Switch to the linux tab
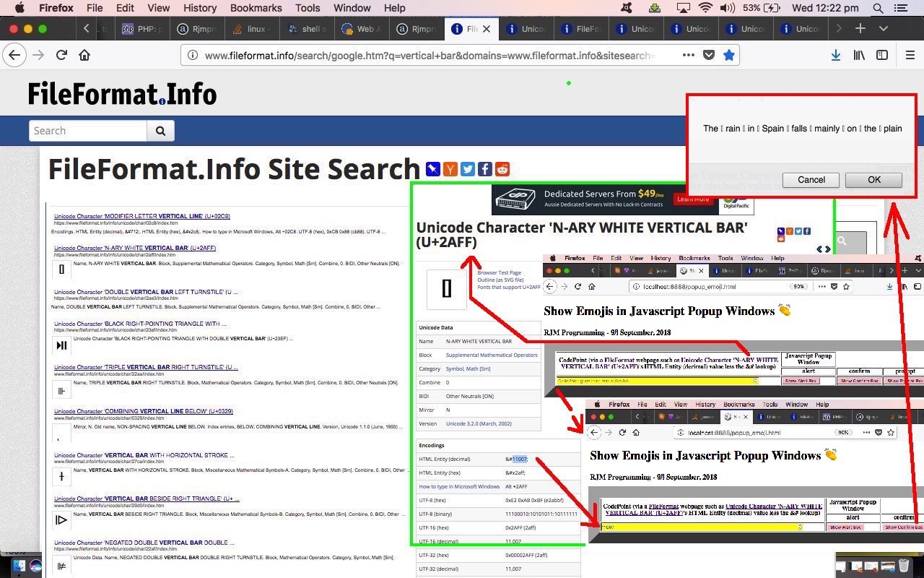924x578 pixels. (253, 29)
